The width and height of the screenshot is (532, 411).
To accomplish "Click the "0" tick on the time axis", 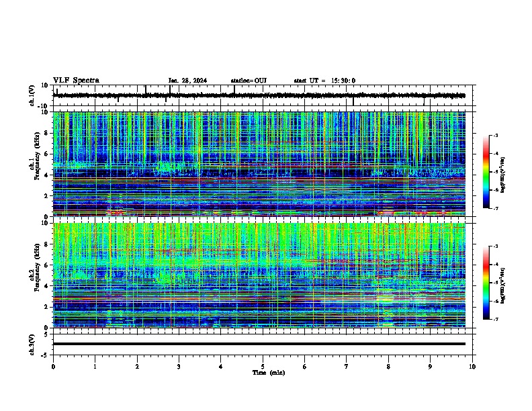I will tap(53, 367).
